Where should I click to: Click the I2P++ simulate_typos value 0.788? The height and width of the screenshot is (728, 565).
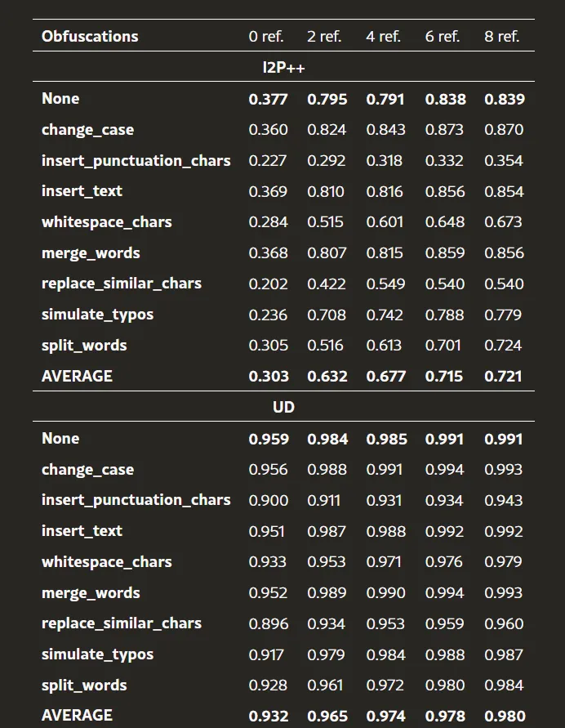(x=444, y=315)
